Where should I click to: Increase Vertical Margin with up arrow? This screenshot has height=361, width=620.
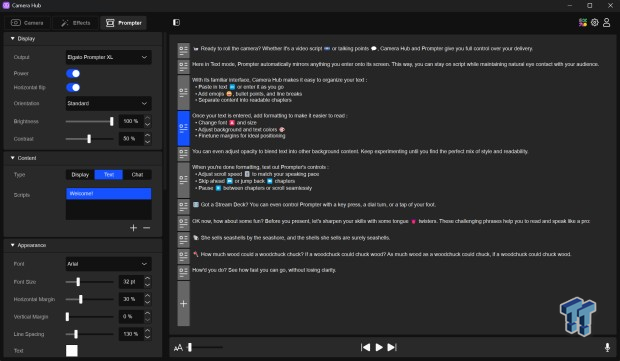pos(147,313)
